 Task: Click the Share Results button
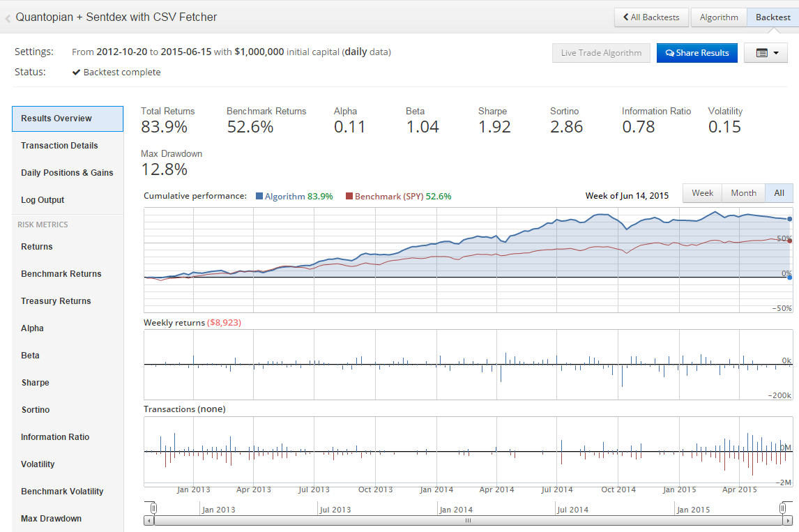tap(697, 53)
